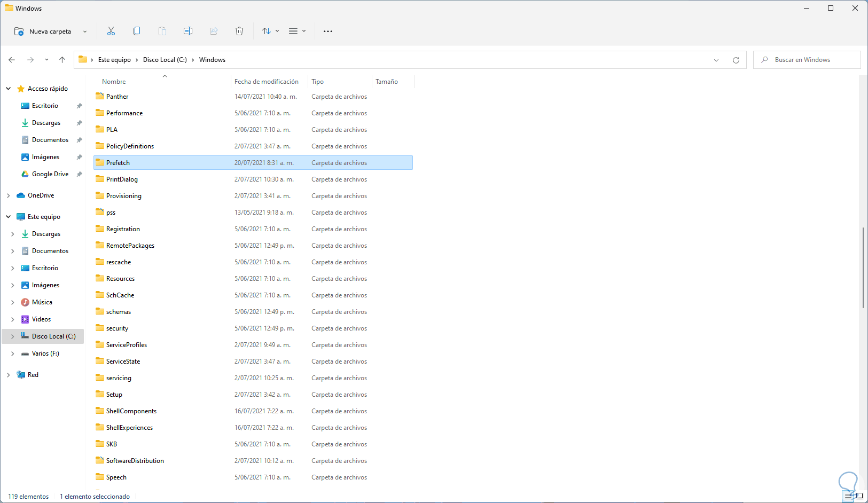The width and height of the screenshot is (868, 503).
Task: Click the Provisioning folder icon
Action: (x=100, y=195)
